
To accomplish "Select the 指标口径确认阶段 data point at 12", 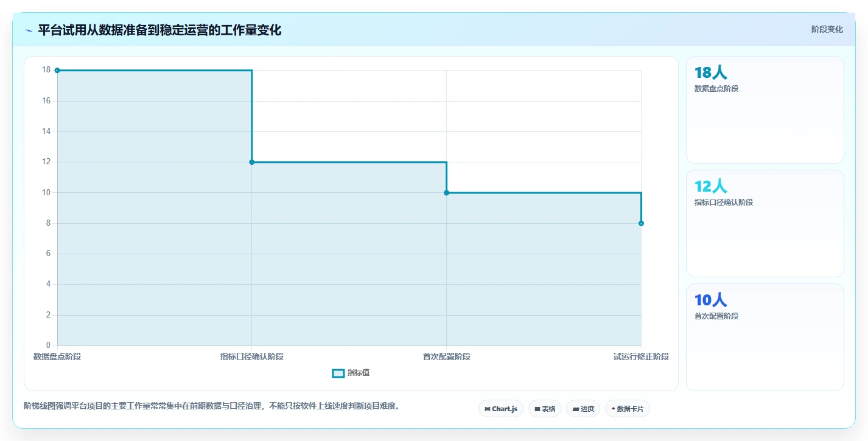I will (x=252, y=162).
